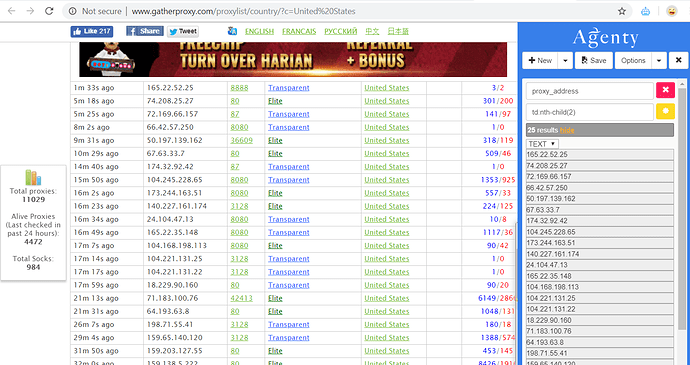Screen dimensions: 690x365
Task: Click port 42413 link
Action: pyautogui.click(x=241, y=298)
